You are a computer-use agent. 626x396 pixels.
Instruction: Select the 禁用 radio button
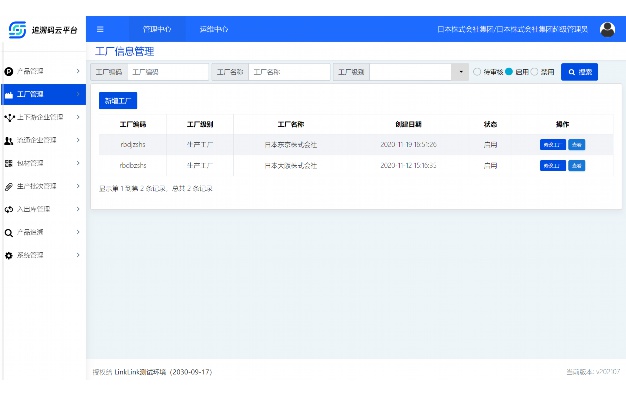pyautogui.click(x=534, y=72)
